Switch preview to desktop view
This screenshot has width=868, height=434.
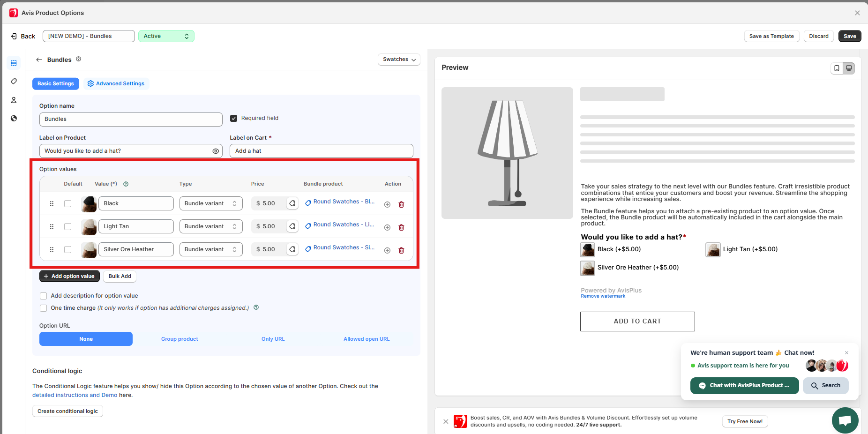coord(849,68)
